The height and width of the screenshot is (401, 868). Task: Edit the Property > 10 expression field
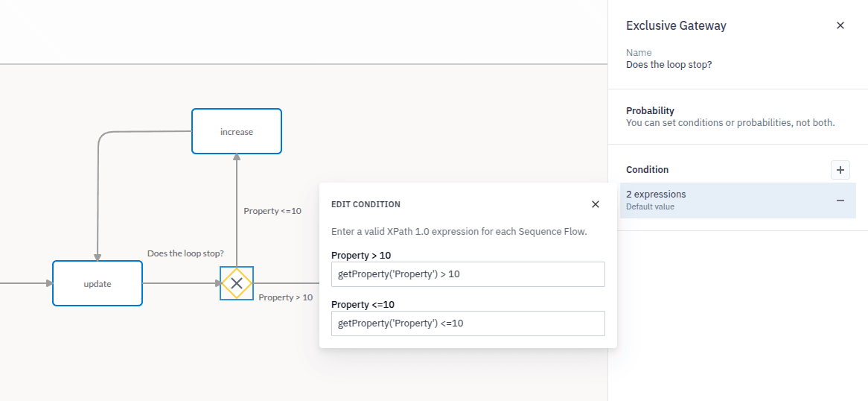pyautogui.click(x=467, y=274)
